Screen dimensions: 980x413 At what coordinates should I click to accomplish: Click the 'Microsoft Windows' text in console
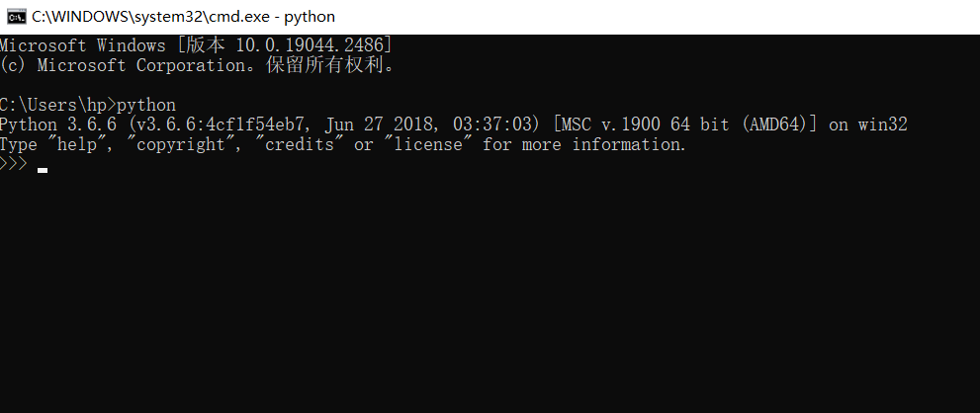tap(82, 45)
